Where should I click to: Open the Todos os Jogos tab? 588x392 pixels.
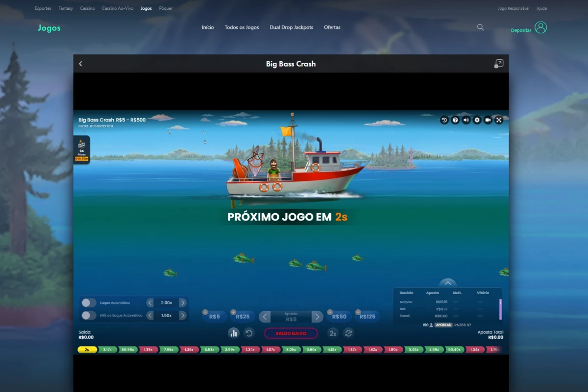242,27
